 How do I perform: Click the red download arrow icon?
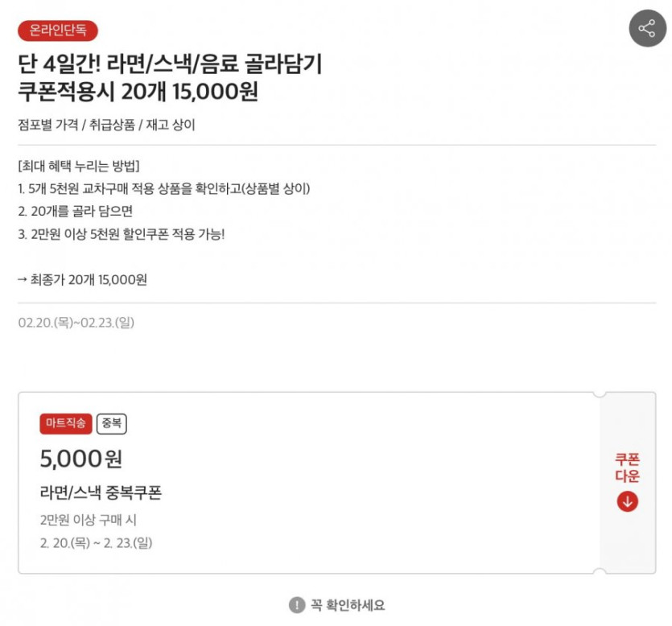(x=627, y=501)
